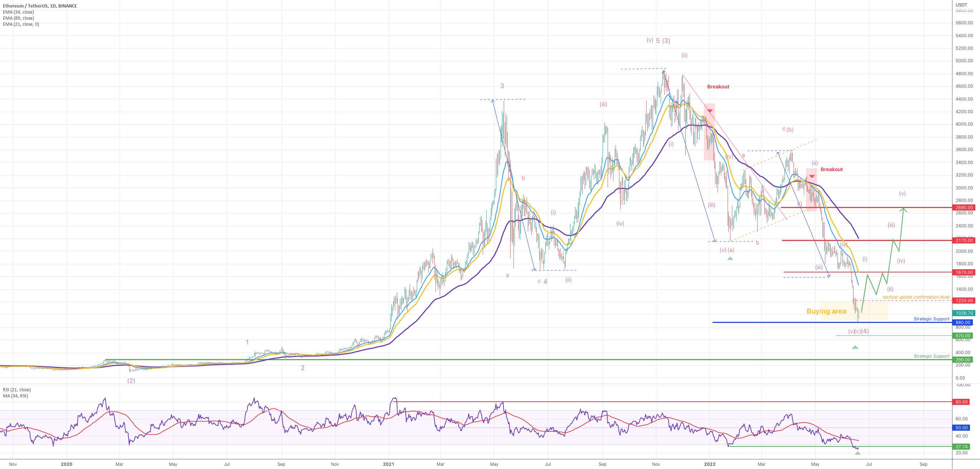The image size is (980, 469).
Task: Click green up-triangle in the RSI pane
Action: [858, 453]
